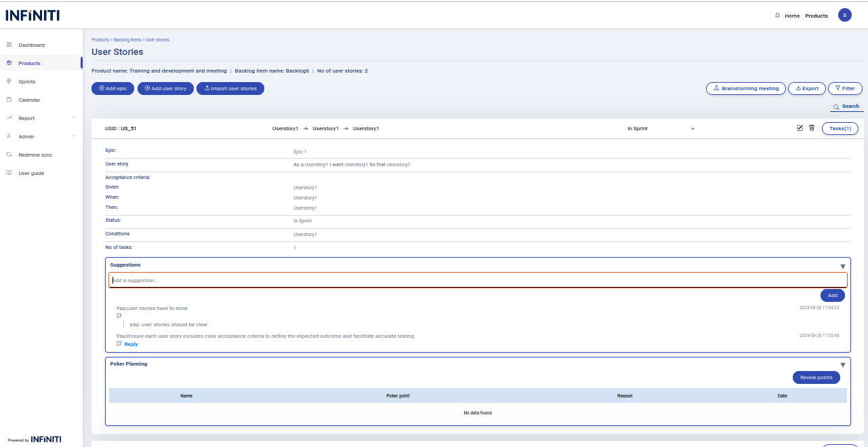Click the Redmine sync icon

(9, 155)
